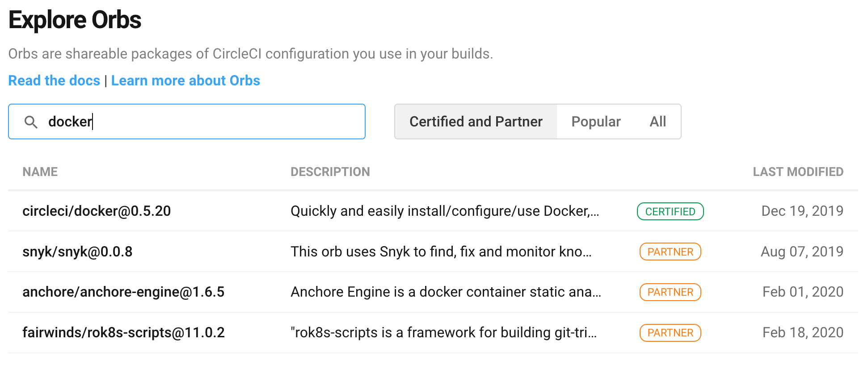Viewport: 868px width, 369px height.
Task: Click description 'Anchore Engine is a docker container'
Action: point(446,292)
